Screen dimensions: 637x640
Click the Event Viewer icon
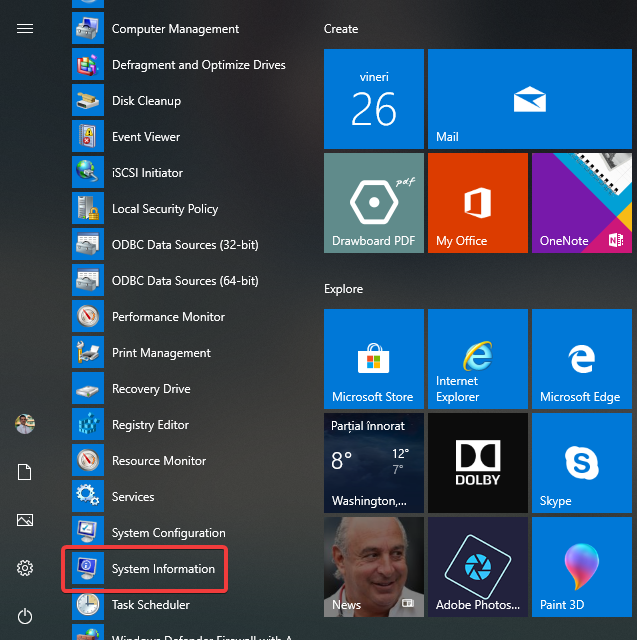(x=88, y=136)
